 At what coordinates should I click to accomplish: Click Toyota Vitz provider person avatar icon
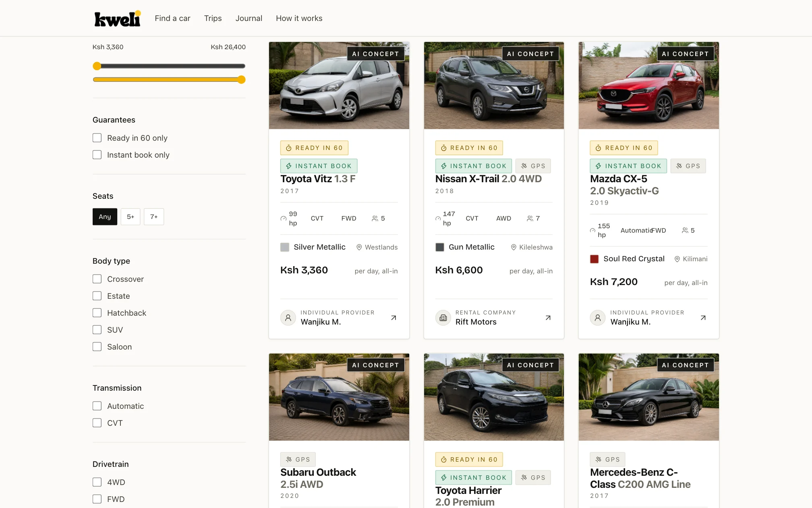point(288,318)
